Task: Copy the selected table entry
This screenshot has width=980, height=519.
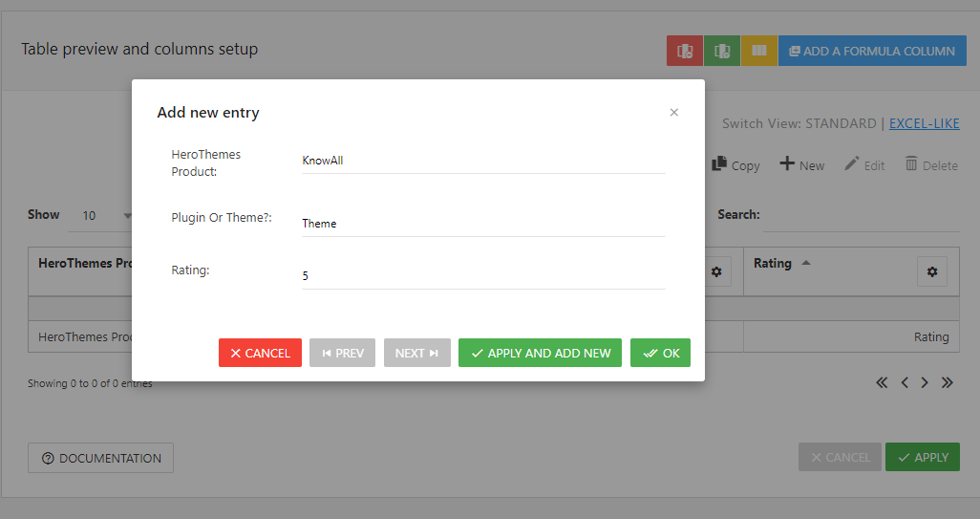Action: (736, 165)
